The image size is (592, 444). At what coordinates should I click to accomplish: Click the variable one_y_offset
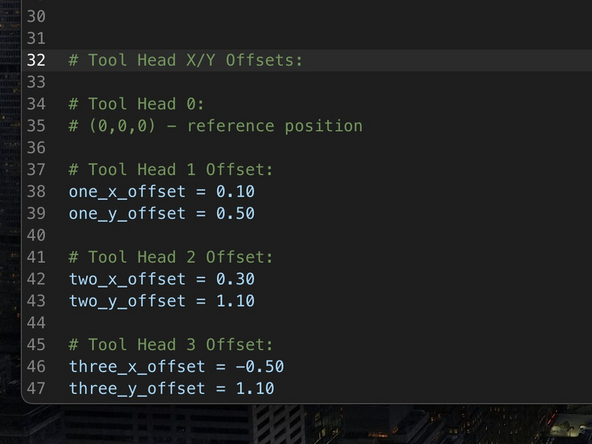point(127,214)
